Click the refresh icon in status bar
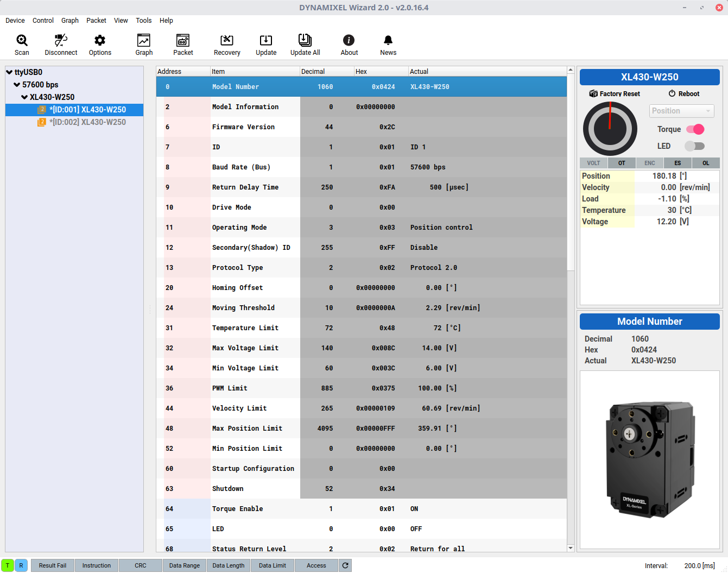728x573 pixels. click(x=345, y=565)
